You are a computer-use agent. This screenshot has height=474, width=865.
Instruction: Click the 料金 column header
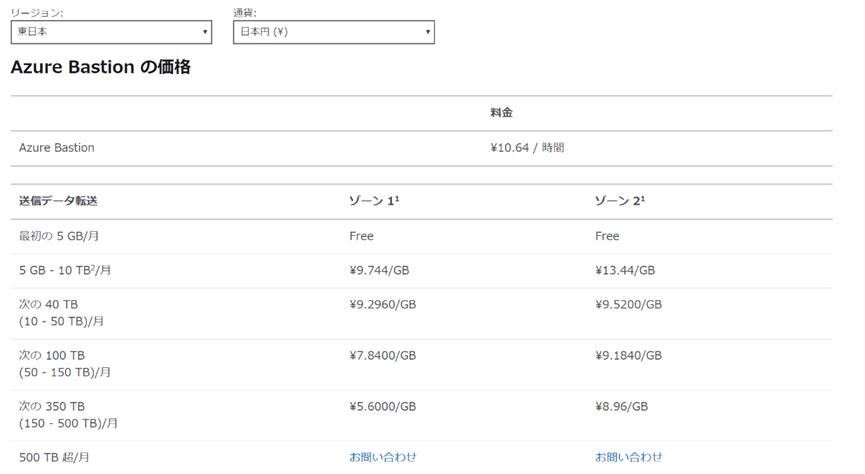[x=501, y=113]
